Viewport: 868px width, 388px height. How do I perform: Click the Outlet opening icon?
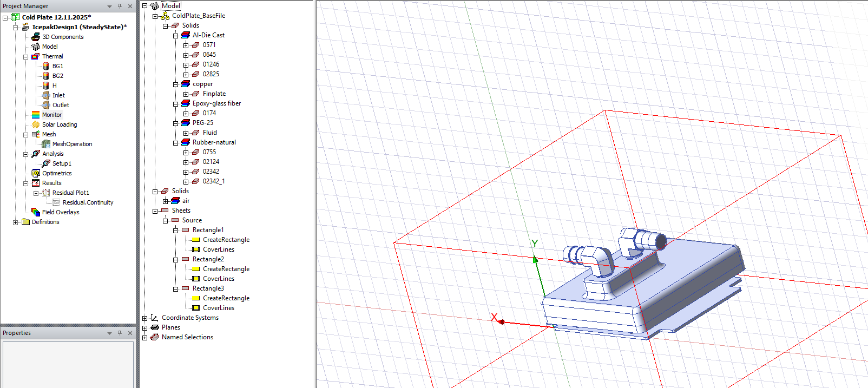[46, 105]
